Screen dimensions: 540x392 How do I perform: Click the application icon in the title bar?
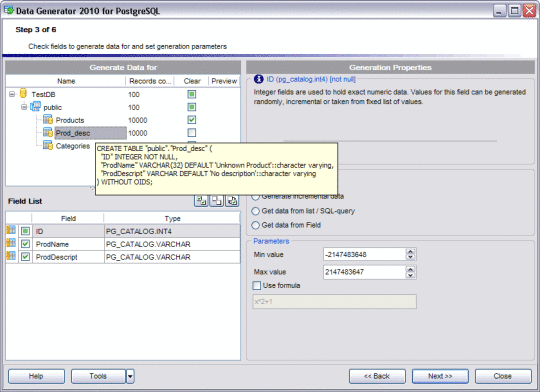pyautogui.click(x=9, y=10)
